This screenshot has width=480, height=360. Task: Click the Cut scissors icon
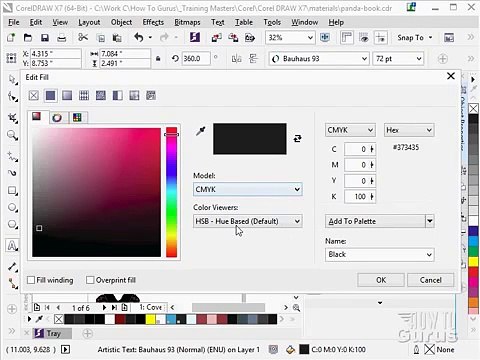click(x=83, y=37)
